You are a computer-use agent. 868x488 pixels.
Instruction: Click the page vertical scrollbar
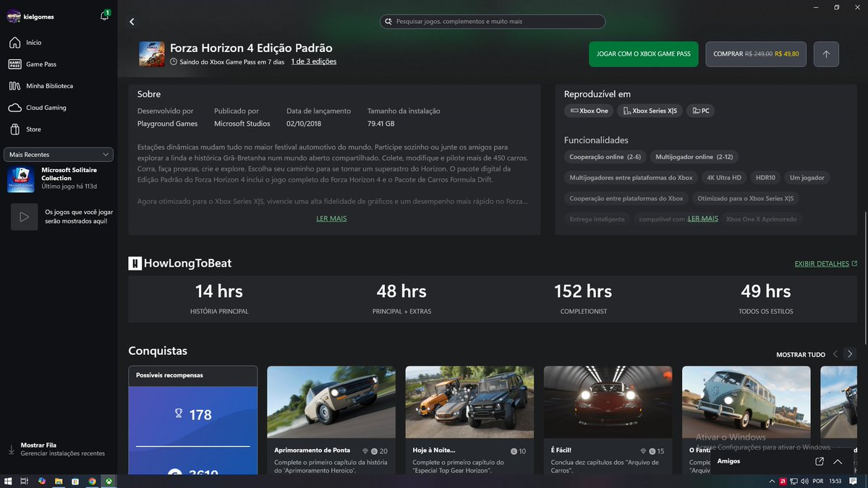(864, 278)
